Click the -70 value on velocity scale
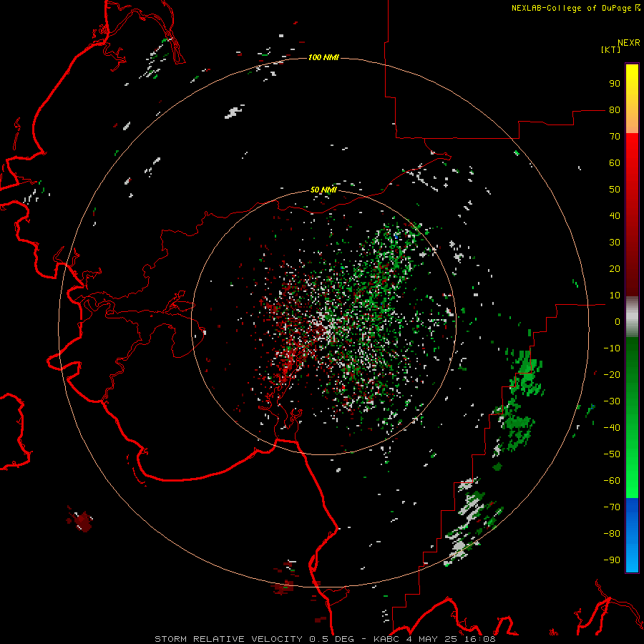The width and height of the screenshot is (644, 644). [612, 507]
